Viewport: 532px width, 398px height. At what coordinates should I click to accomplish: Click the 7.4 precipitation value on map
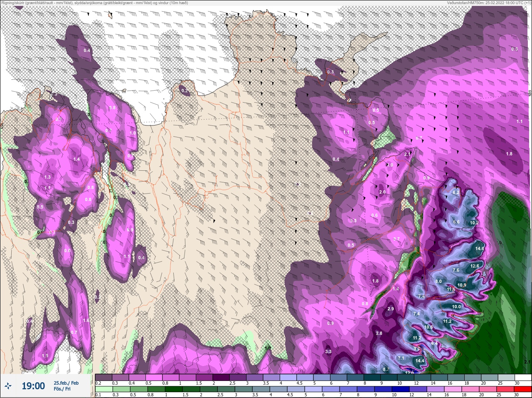[416, 314]
